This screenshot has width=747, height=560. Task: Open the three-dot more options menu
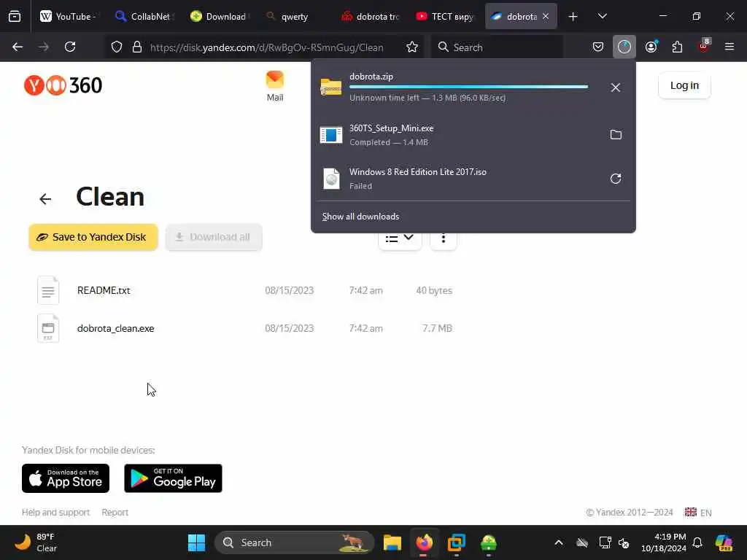(444, 238)
